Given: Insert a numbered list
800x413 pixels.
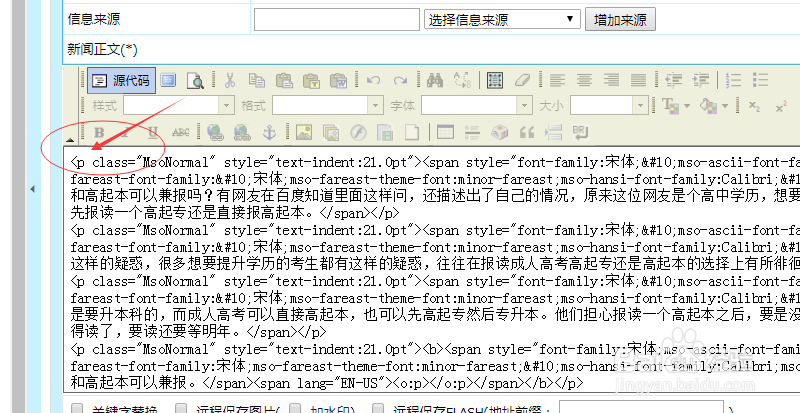Looking at the screenshot, I should (733, 80).
